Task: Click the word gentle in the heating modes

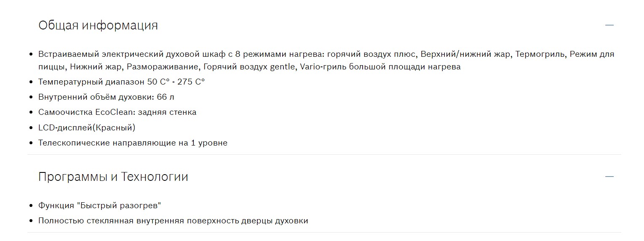Action: [283, 67]
